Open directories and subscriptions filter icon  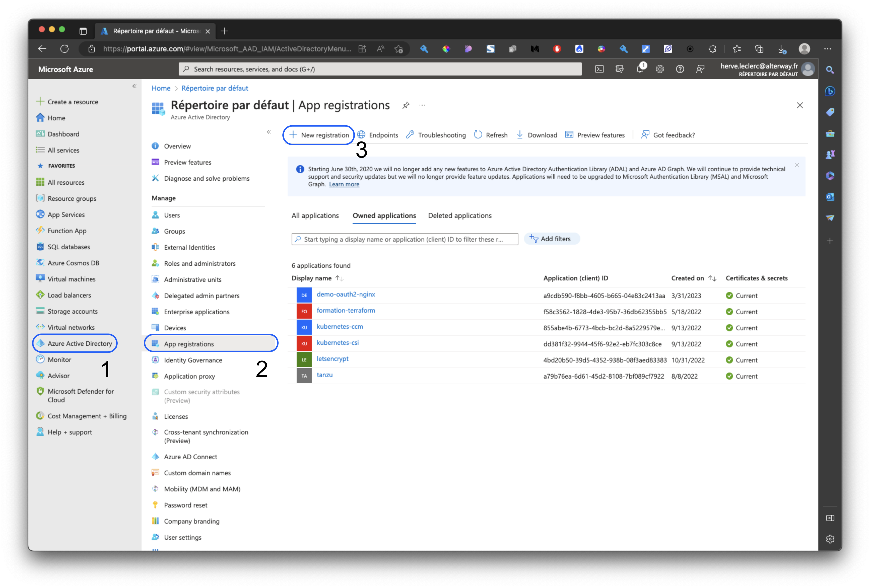tap(620, 69)
